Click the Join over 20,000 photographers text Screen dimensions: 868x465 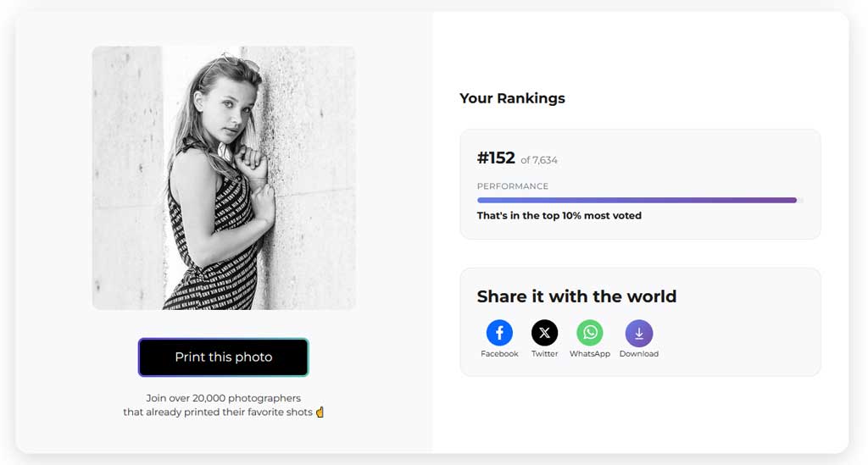[224, 398]
